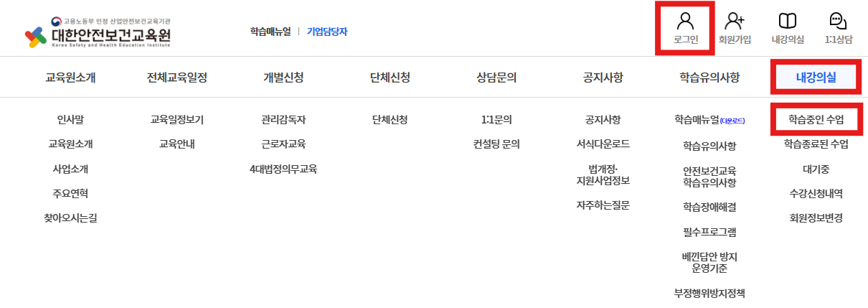Click the 로그인 person icon
Viewport: 868px width, 308px height.
coord(686,21)
